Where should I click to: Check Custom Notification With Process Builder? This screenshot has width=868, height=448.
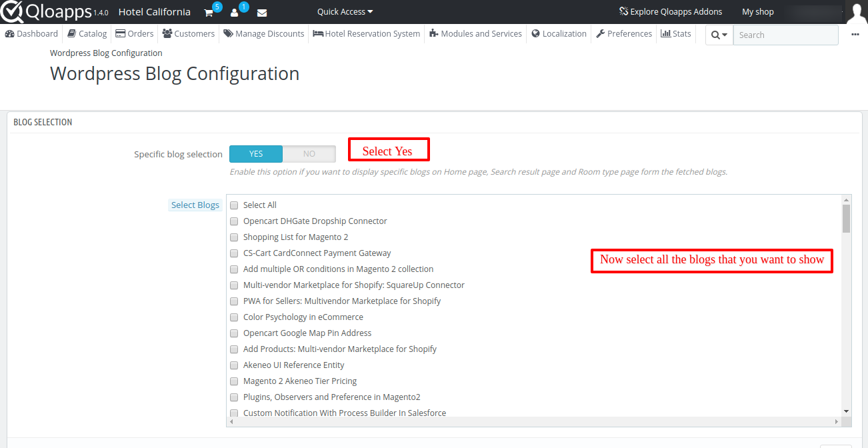234,413
